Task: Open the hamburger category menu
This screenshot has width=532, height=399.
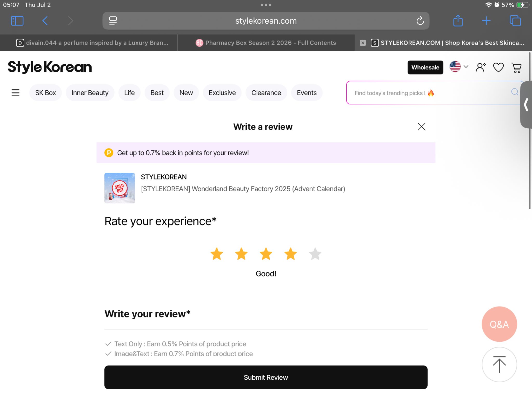Action: (15, 93)
